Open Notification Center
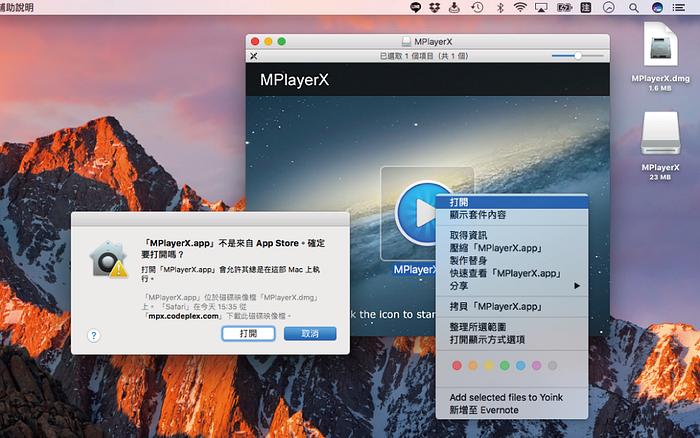 point(679,7)
